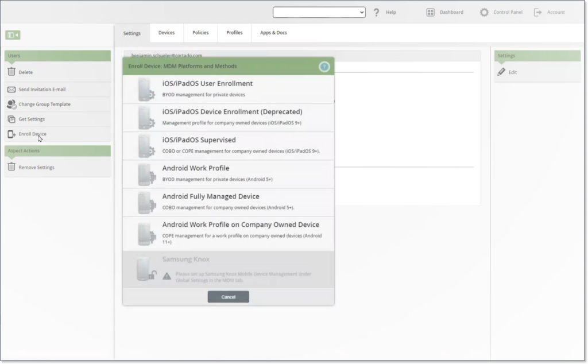This screenshot has height=364, width=588.
Task: Go to the Apps & Docs tab
Action: tap(273, 33)
